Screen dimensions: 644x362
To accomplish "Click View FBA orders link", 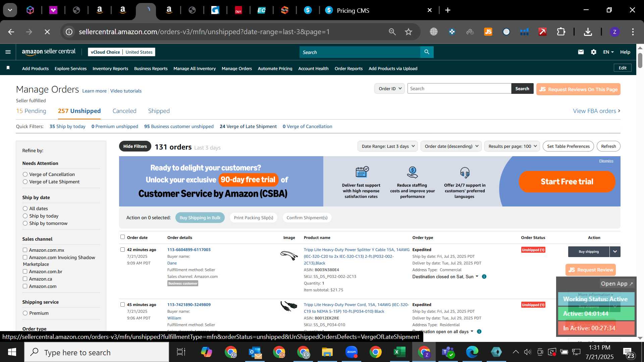I will coord(596,111).
